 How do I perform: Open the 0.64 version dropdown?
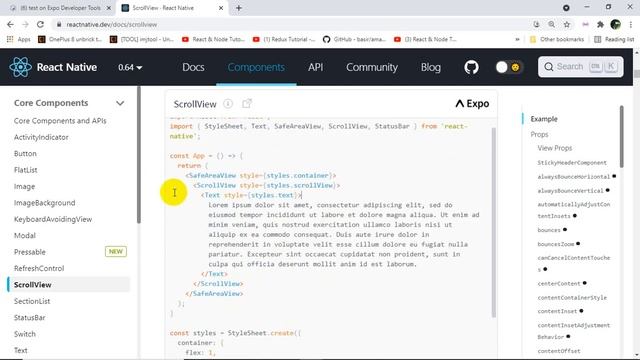(130, 67)
